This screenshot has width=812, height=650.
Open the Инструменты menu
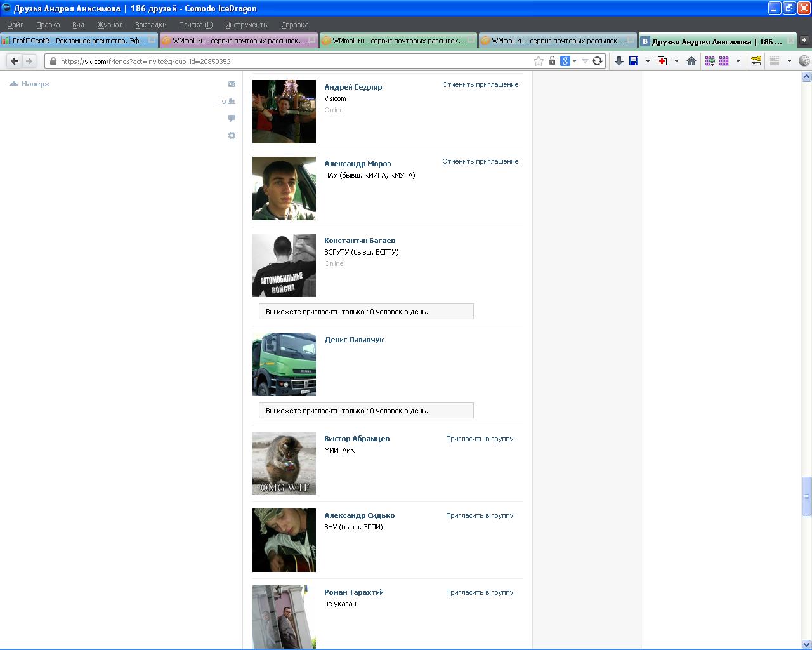click(247, 25)
